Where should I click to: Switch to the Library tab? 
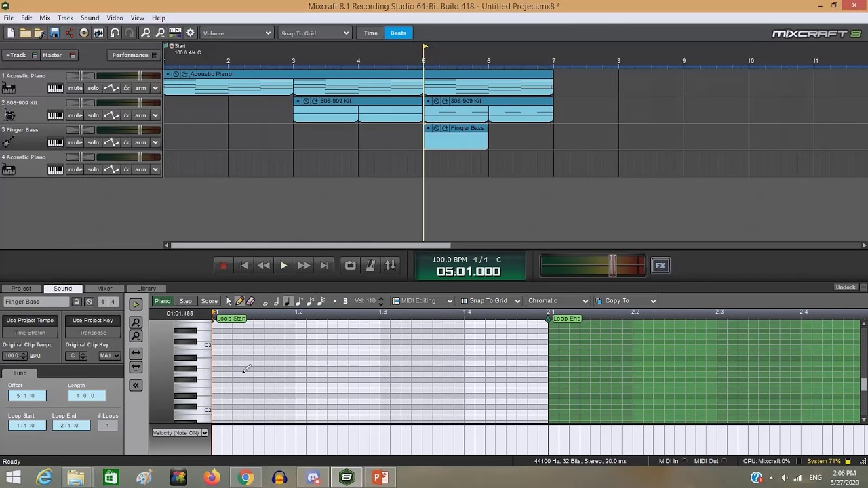point(146,289)
